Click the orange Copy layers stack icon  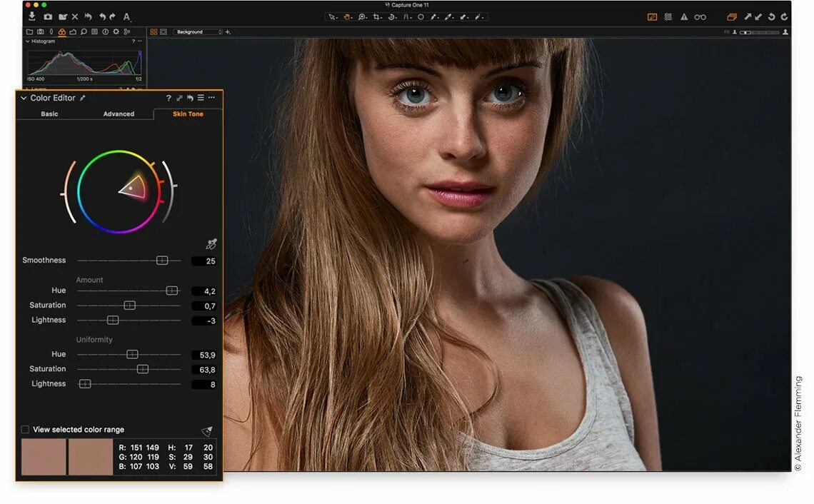pos(732,17)
